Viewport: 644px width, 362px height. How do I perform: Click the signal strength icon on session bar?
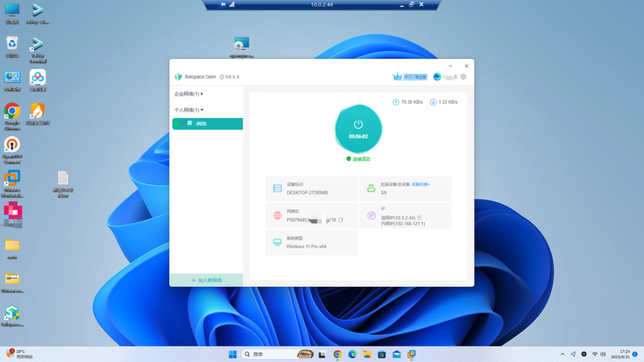click(x=232, y=4)
